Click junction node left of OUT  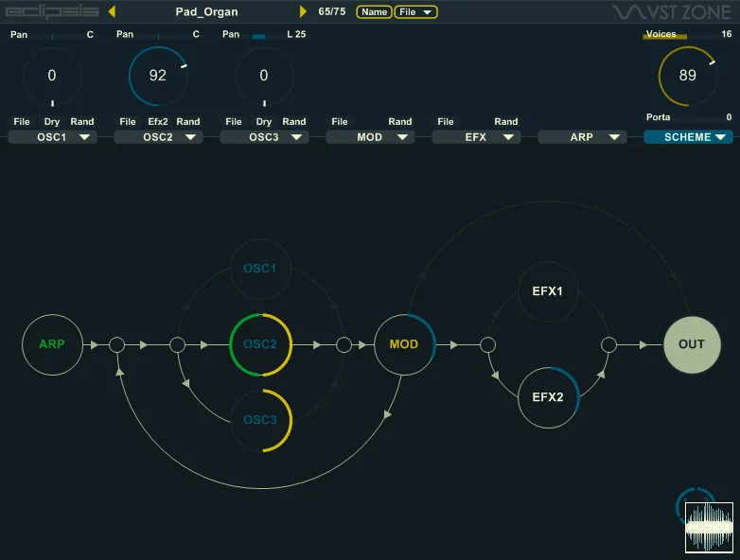(608, 345)
